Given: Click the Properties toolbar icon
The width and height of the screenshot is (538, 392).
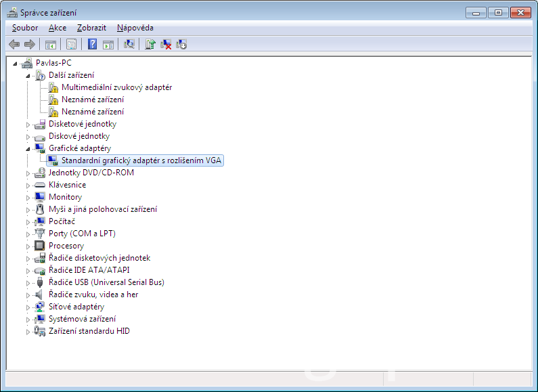Looking at the screenshot, I should [x=71, y=44].
